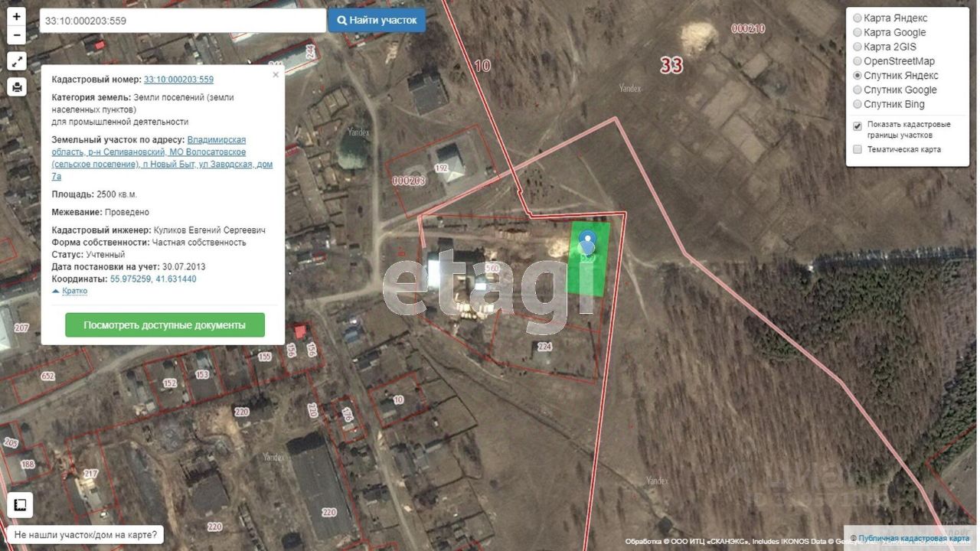This screenshot has height=551, width=980.
Task: Open Публичная кадастровая карта link
Action: tap(913, 539)
